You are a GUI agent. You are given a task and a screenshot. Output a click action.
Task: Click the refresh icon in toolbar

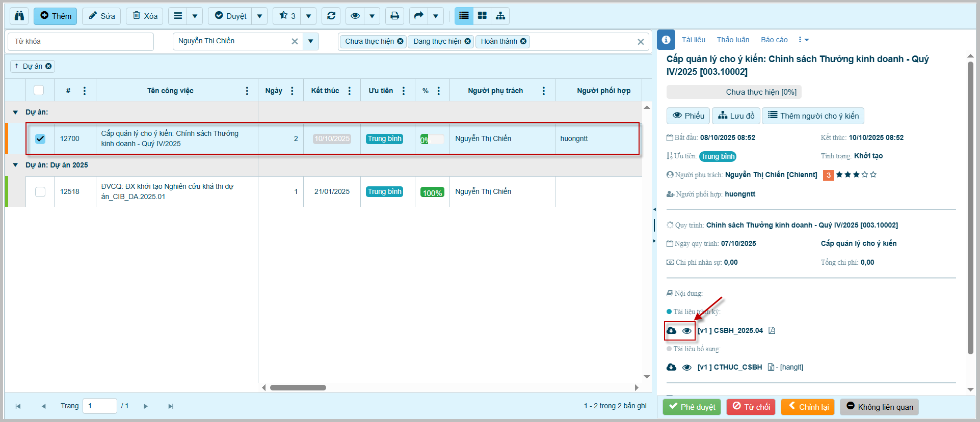click(x=331, y=16)
